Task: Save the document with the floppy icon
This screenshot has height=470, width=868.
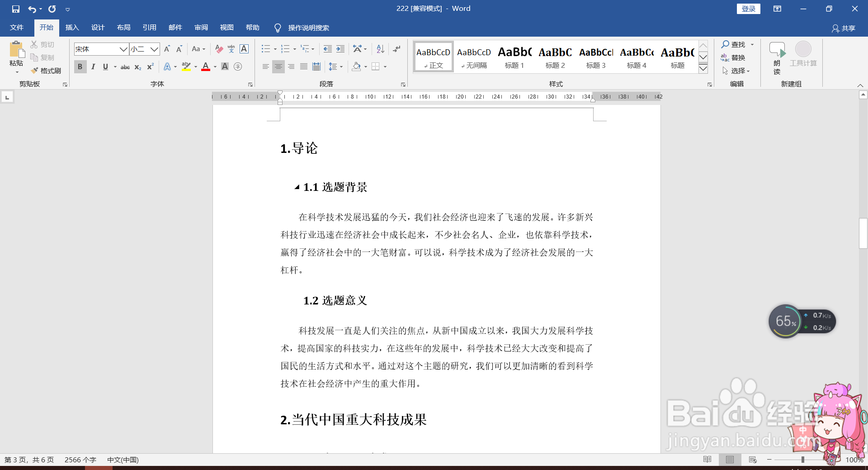Action: tap(16, 9)
